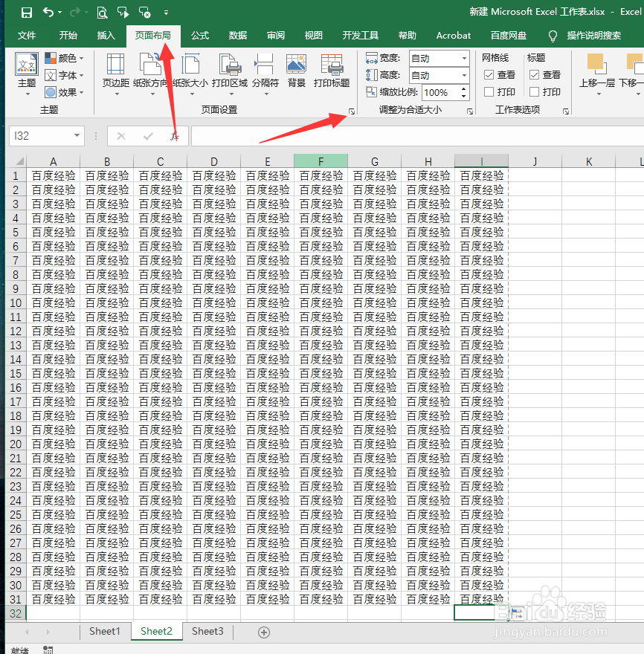Viewport: 644px width, 654px height.
Task: Select column J header
Action: click(535, 161)
